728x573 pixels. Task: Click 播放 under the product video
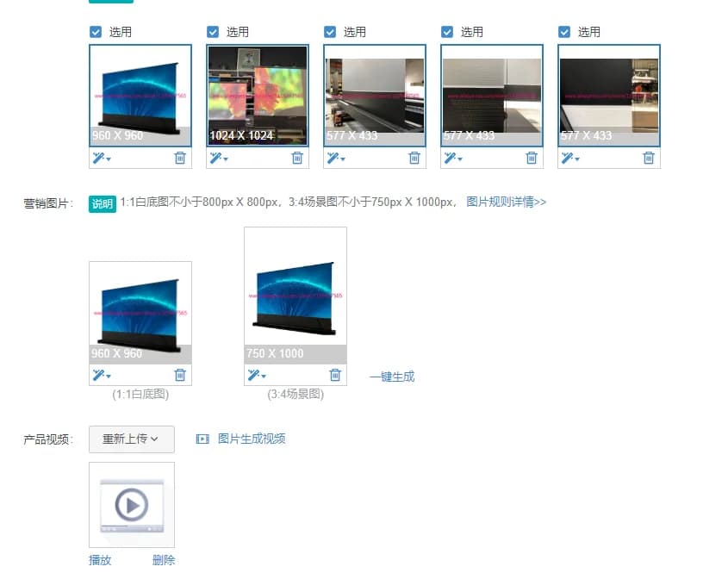pos(100,560)
